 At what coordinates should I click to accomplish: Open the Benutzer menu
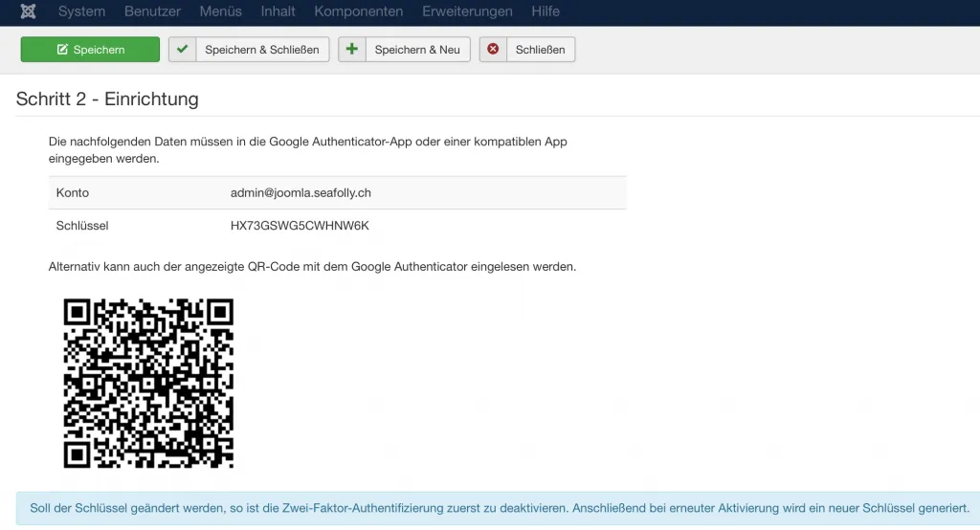pos(152,11)
